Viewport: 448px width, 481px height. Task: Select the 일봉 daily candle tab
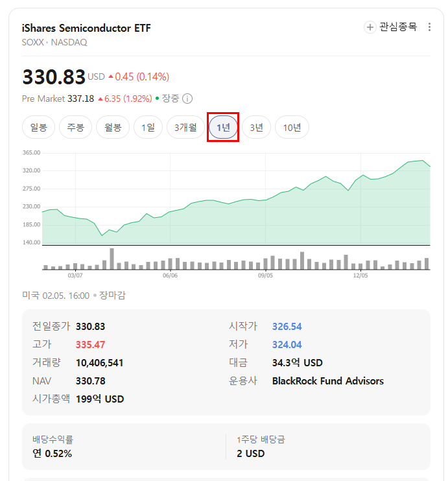(39, 127)
